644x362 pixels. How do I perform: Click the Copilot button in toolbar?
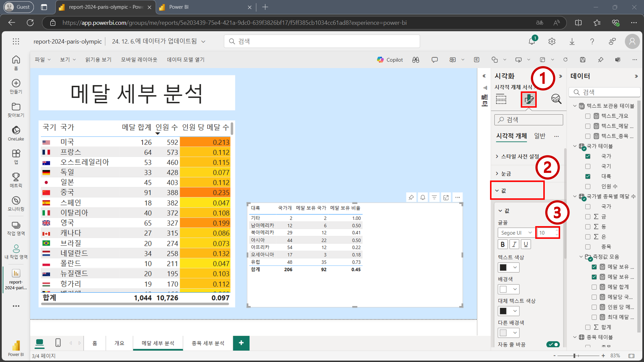pos(390,60)
